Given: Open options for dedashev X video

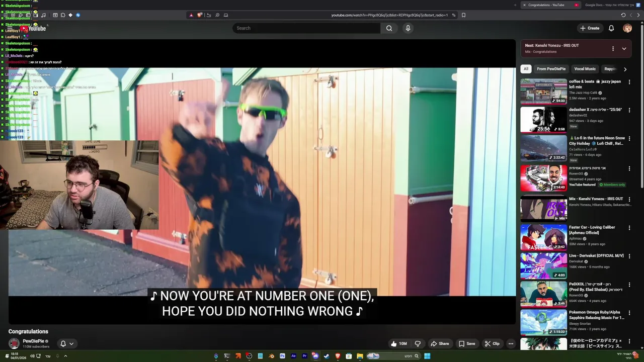Looking at the screenshot, I should coord(629,110).
